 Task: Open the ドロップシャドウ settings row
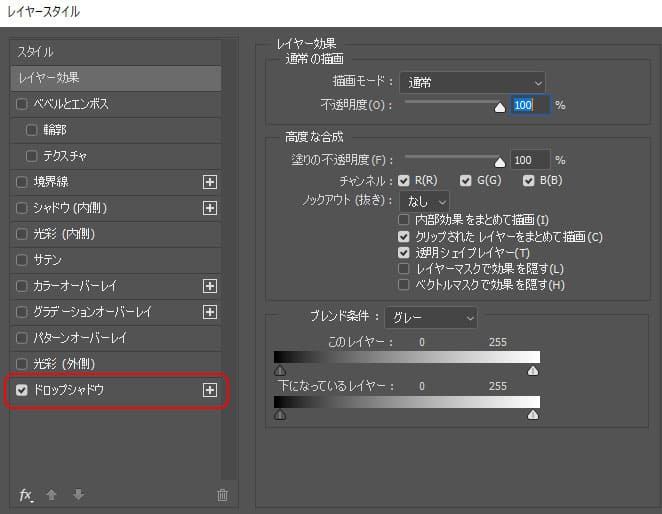[116, 390]
